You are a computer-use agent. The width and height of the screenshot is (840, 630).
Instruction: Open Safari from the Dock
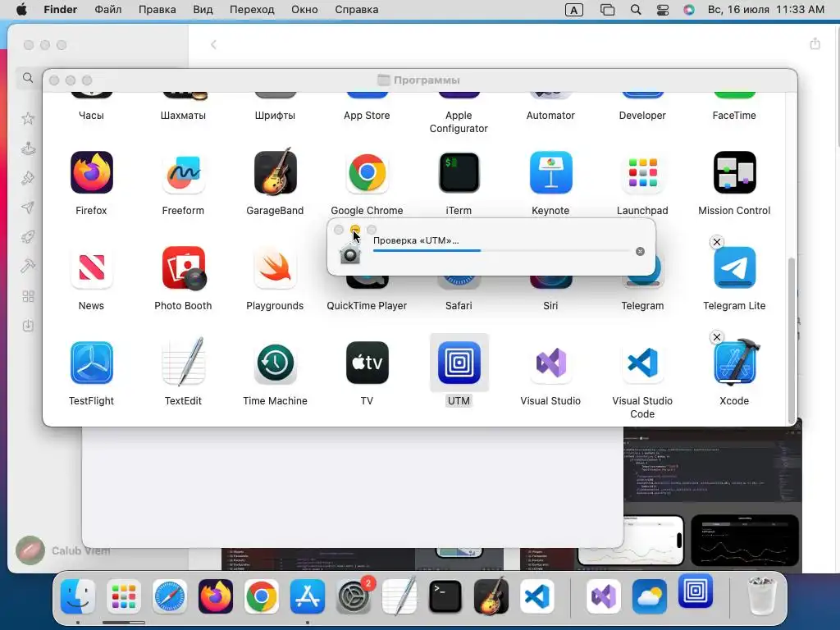(x=169, y=596)
